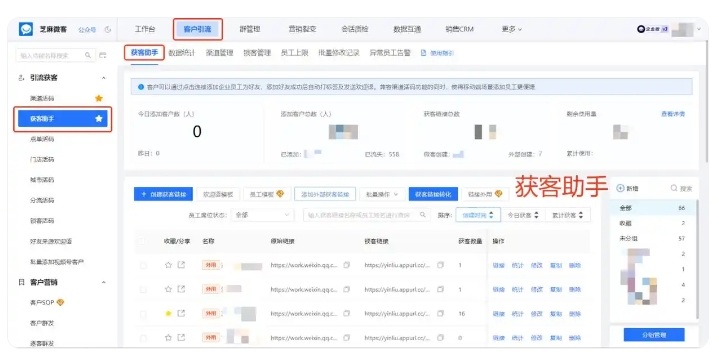
Task: Click the magnifier in the sidebar function search
Action: coord(88,55)
